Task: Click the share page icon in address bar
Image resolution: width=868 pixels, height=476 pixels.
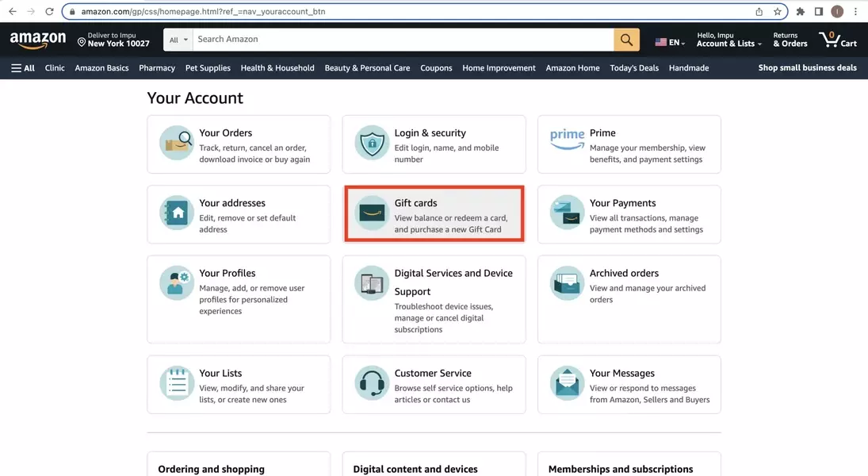Action: [759, 11]
